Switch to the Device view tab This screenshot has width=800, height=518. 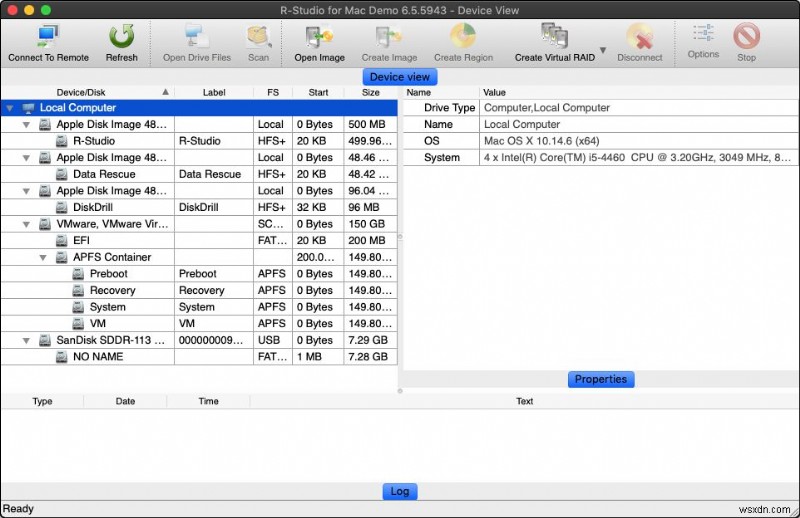(399, 77)
